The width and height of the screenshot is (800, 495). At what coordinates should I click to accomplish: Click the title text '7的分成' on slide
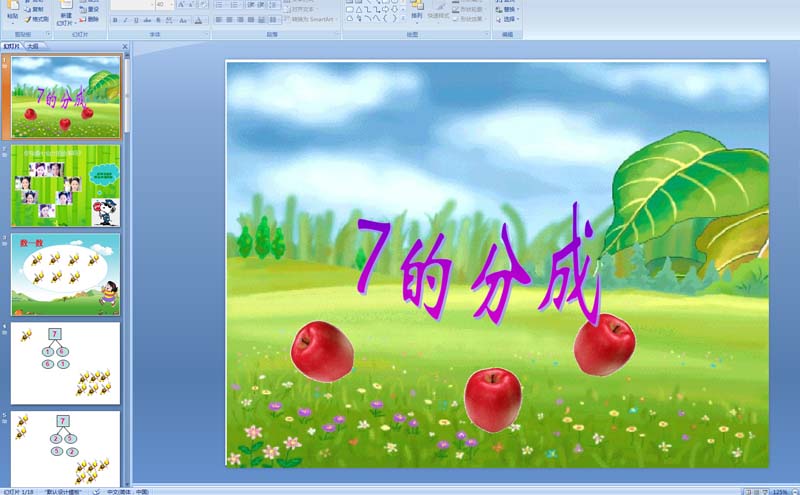coord(478,266)
